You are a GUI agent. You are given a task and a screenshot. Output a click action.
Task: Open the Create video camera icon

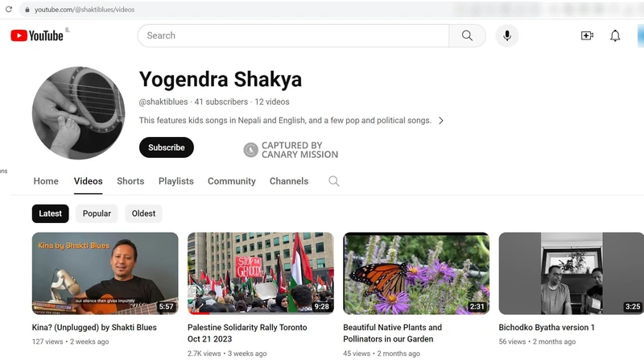(587, 35)
